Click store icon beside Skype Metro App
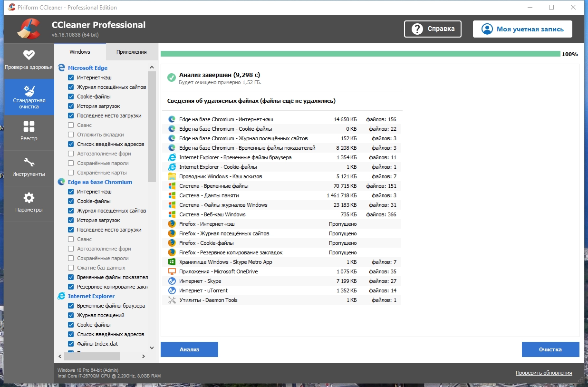Image resolution: width=588 pixels, height=387 pixels. pos(172,262)
